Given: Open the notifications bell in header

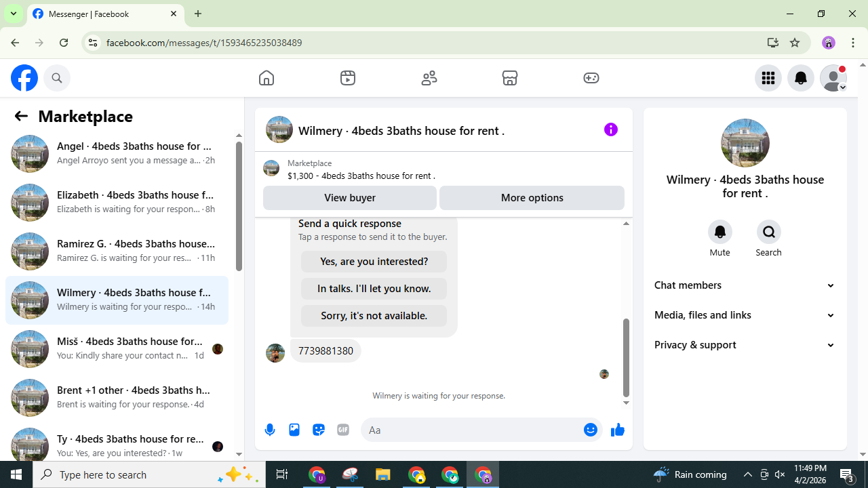Looking at the screenshot, I should 801,78.
